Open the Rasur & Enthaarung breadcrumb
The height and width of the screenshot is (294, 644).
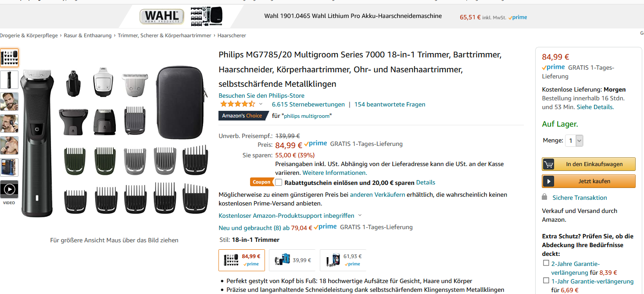pos(88,35)
